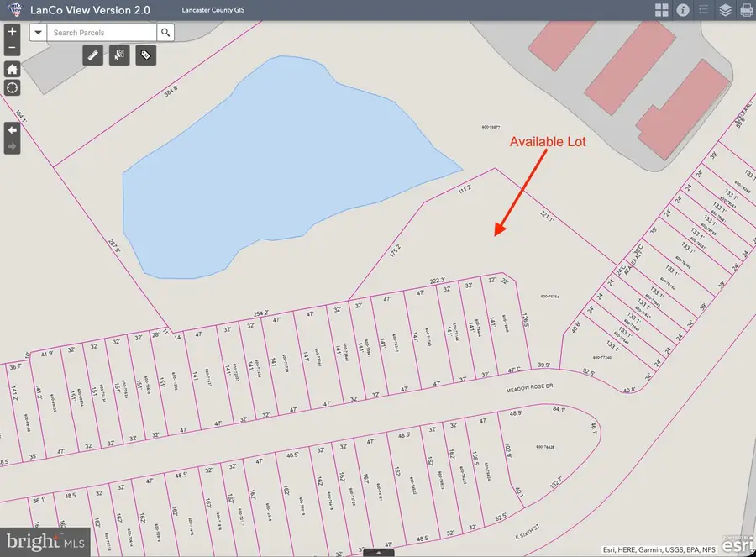Open the map Info panel
This screenshot has width=756, height=557.
click(x=682, y=10)
